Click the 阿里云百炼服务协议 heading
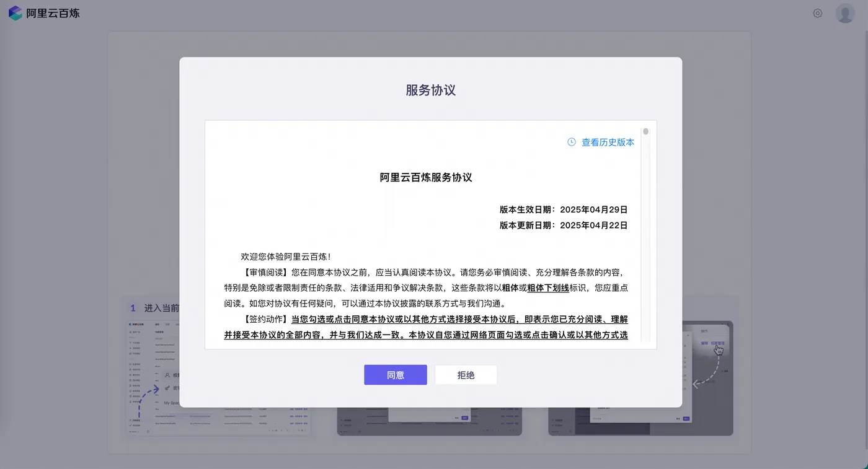 click(426, 178)
